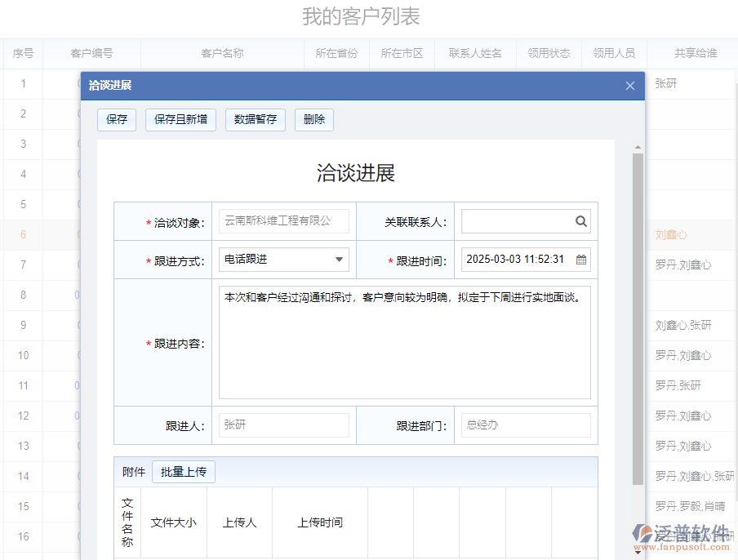Close the 洽谈进展 dialog

tap(629, 86)
